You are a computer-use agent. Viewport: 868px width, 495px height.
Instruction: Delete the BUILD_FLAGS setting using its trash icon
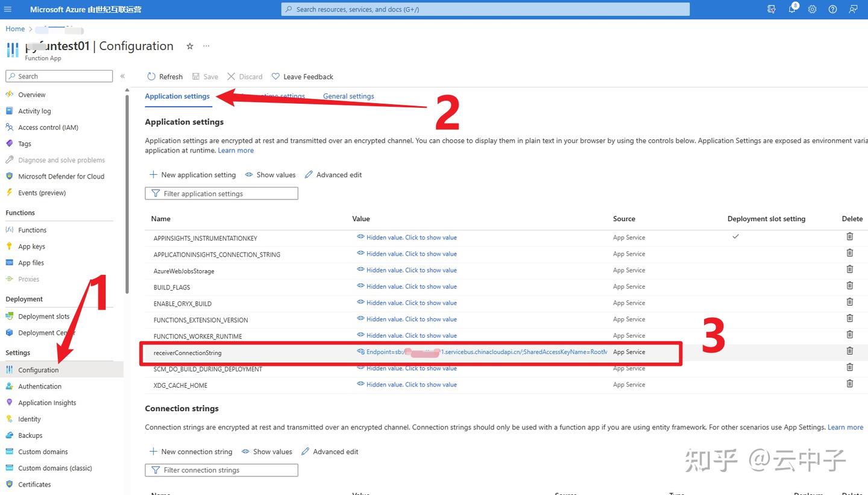(850, 285)
